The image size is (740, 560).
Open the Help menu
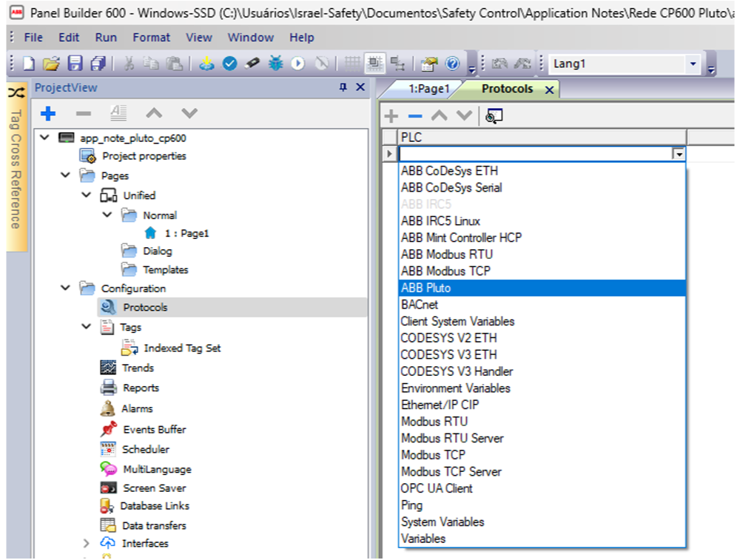pos(302,37)
